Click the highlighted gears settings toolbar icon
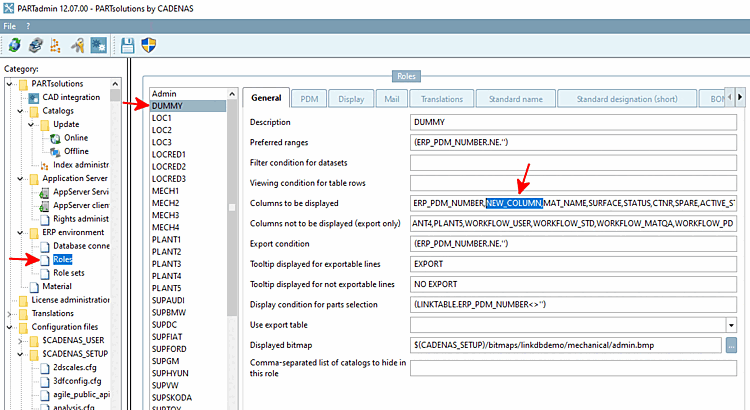This screenshot has height=410, width=750. click(99, 45)
